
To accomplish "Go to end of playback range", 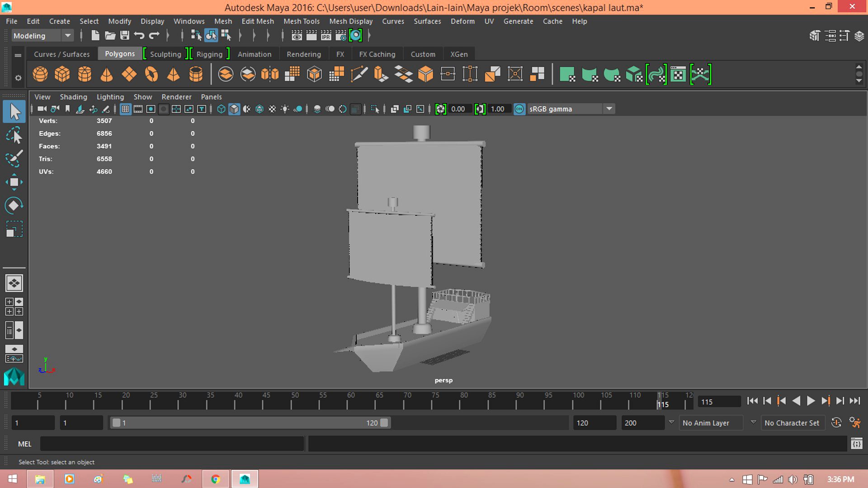I will [855, 401].
